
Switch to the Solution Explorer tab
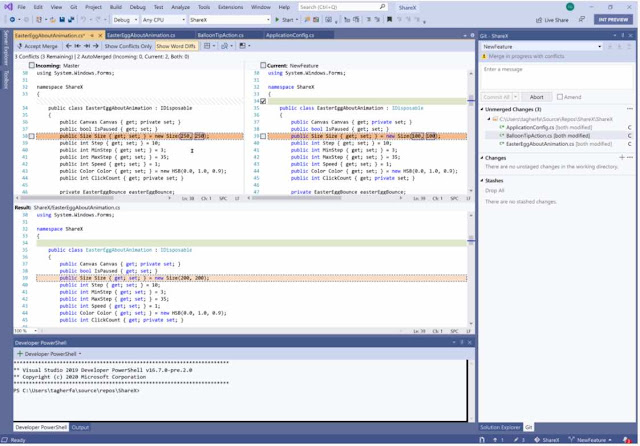500,427
